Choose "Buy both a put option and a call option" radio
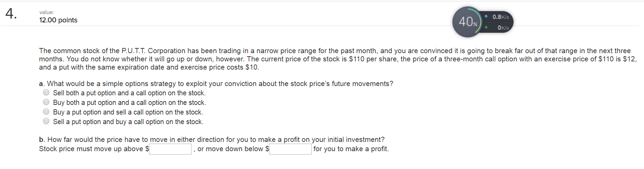This screenshot has width=644, height=169. [46, 102]
